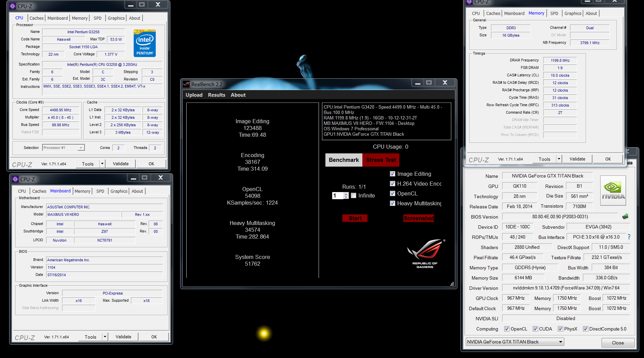Screen dimensions: 644x358
Task: Click Validate in the Memory window
Action: [x=577, y=159]
